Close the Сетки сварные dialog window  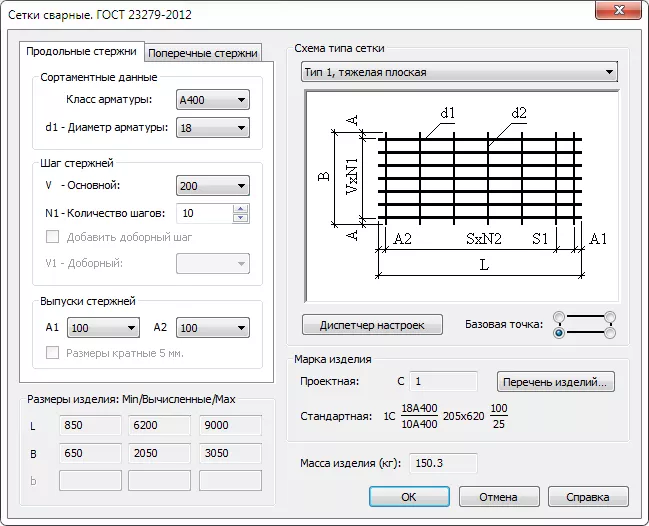(x=617, y=14)
